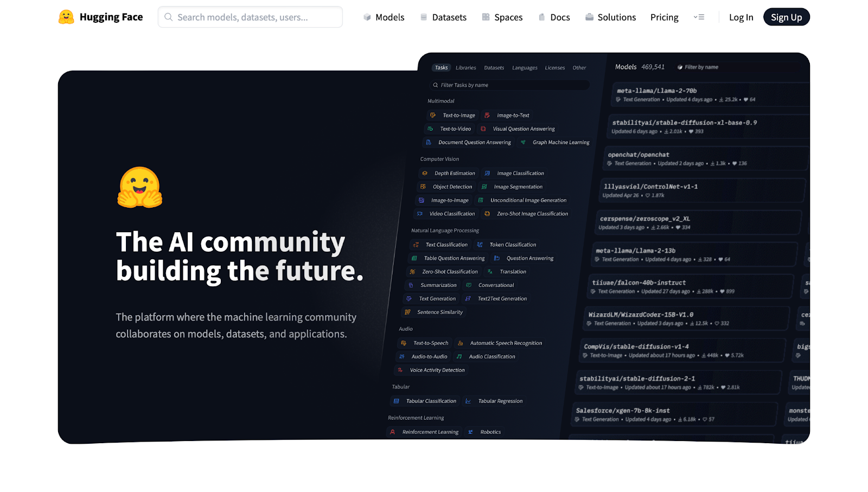Click the Object Detection task icon
The width and height of the screenshot is (868, 492).
pos(423,187)
